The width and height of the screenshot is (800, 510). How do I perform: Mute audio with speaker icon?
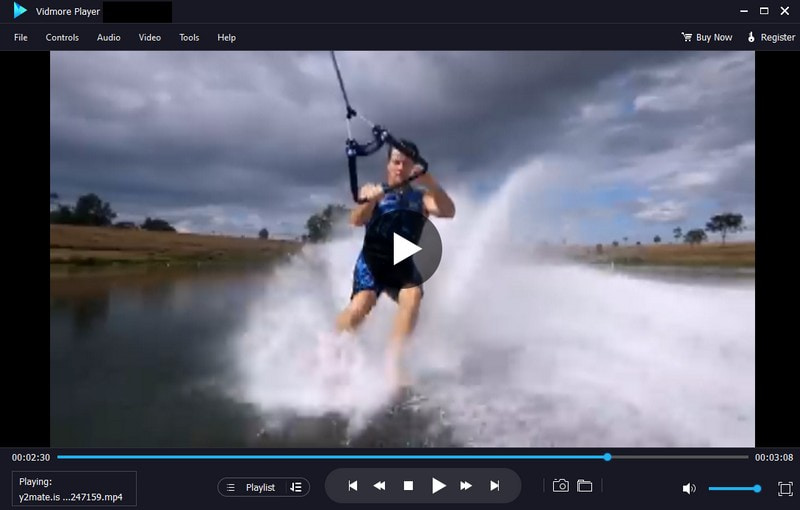[x=689, y=489]
